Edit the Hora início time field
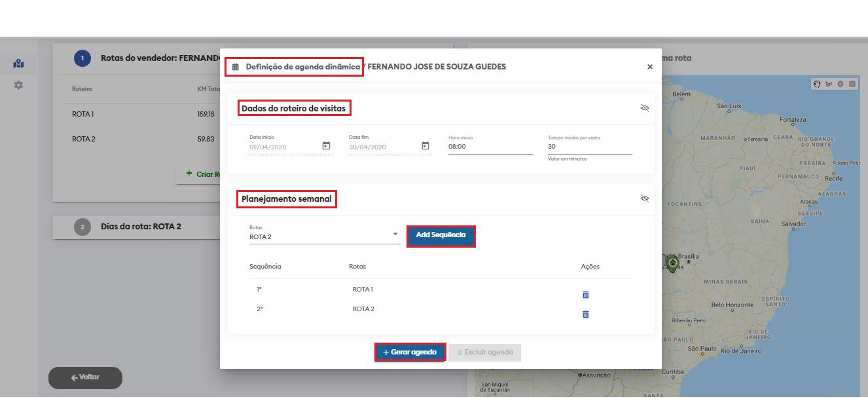This screenshot has width=868, height=399. coord(490,147)
